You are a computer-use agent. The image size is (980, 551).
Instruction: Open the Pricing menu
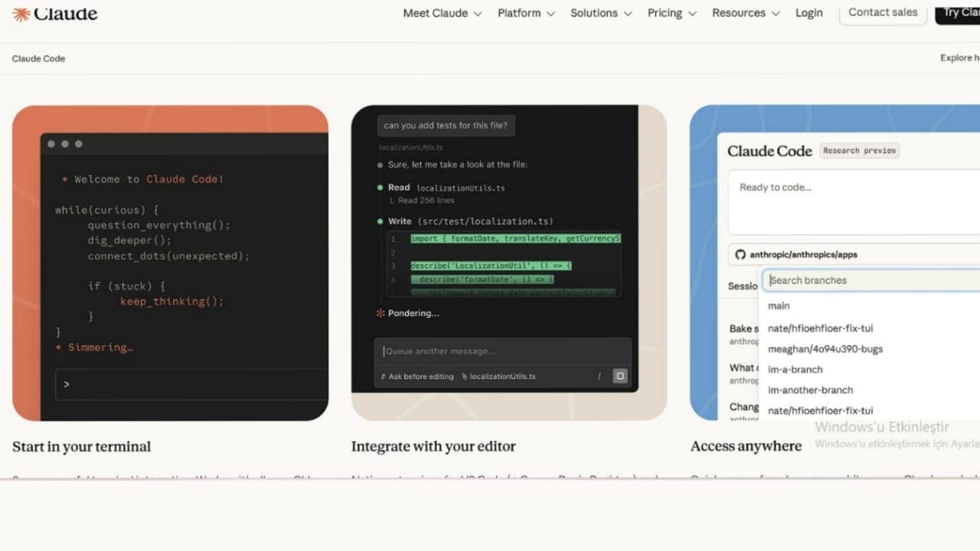[672, 13]
